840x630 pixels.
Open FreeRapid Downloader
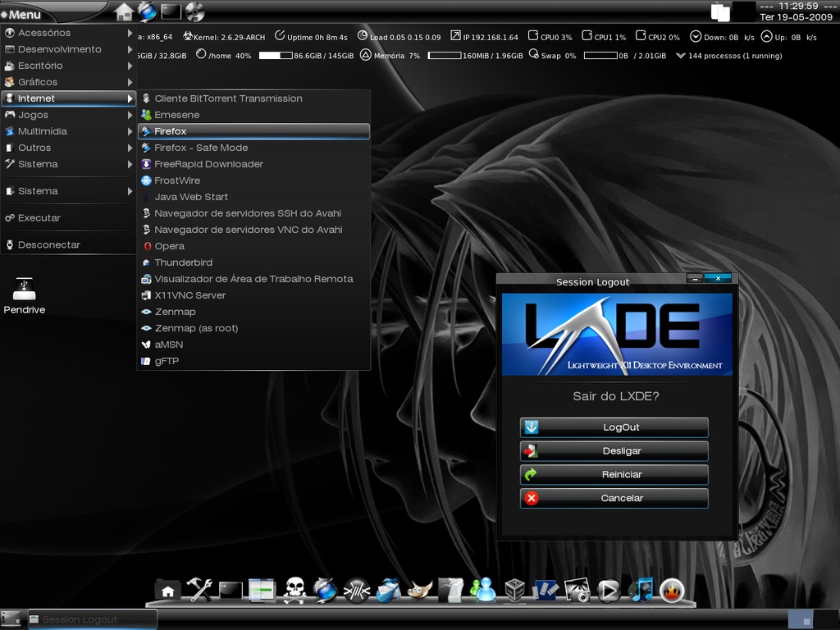pyautogui.click(x=254, y=164)
